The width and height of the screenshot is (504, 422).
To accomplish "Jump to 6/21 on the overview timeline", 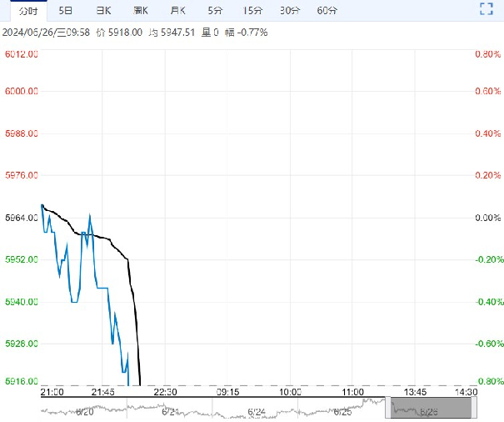I will (171, 410).
